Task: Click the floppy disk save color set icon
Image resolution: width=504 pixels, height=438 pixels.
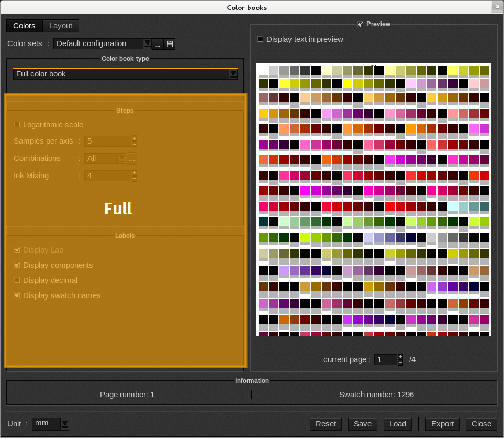Action: (170, 44)
